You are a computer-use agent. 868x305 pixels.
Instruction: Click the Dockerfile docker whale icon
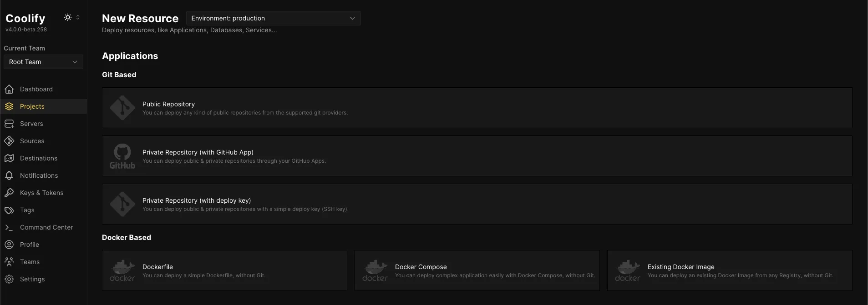tap(122, 270)
